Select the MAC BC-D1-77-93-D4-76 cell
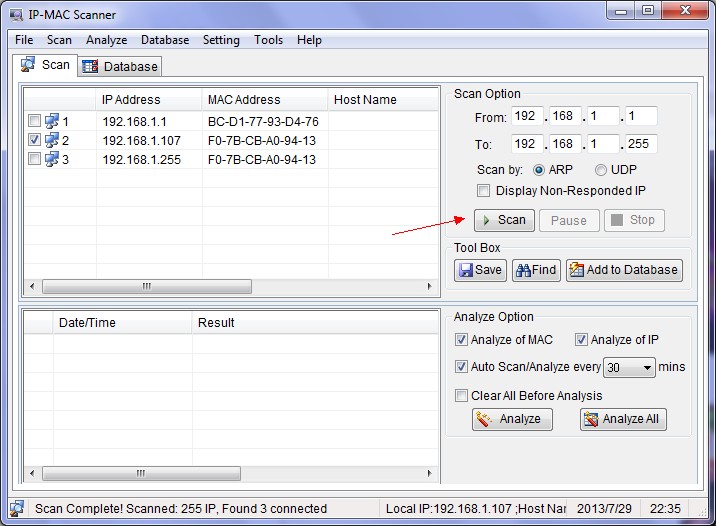Image resolution: width=716 pixels, height=526 pixels. point(263,121)
